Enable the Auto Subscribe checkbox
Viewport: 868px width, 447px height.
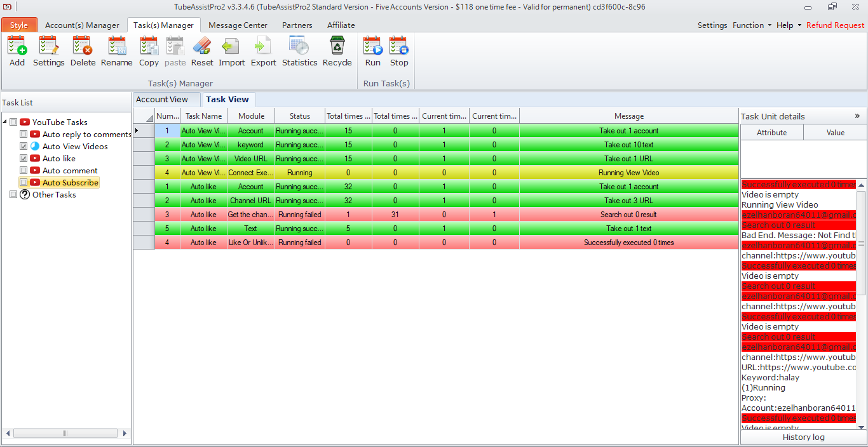[x=24, y=183]
